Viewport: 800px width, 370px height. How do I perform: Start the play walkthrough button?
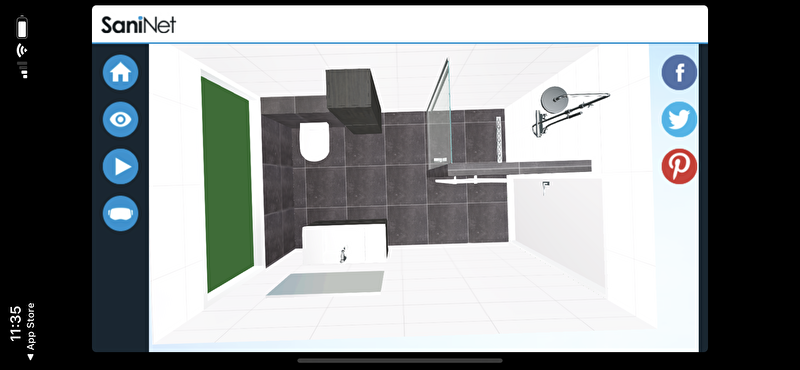click(120, 166)
